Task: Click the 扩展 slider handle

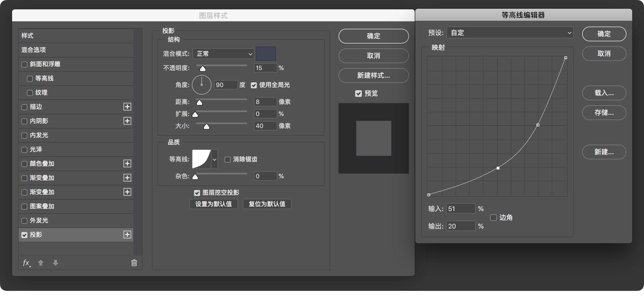Action: [195, 114]
